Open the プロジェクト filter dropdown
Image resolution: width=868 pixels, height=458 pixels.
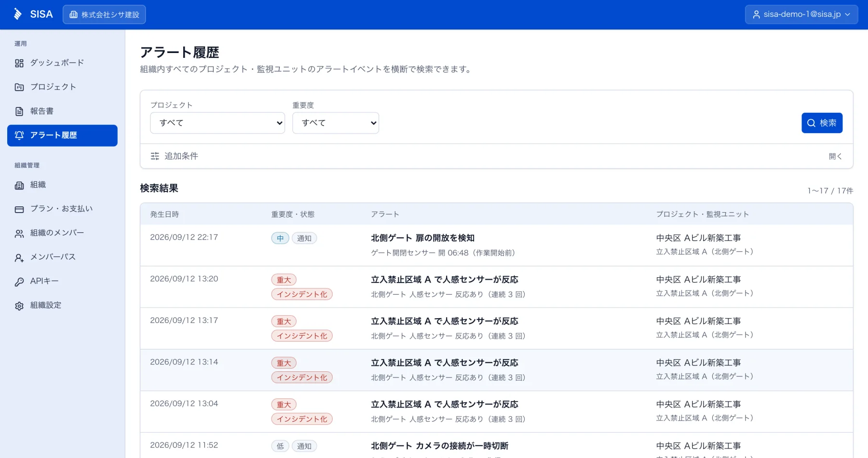217,123
